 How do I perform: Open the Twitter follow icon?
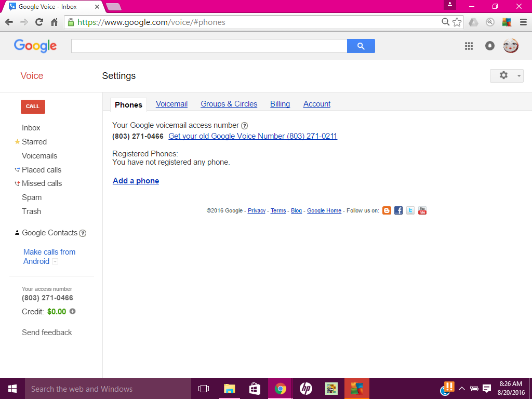pyautogui.click(x=410, y=210)
